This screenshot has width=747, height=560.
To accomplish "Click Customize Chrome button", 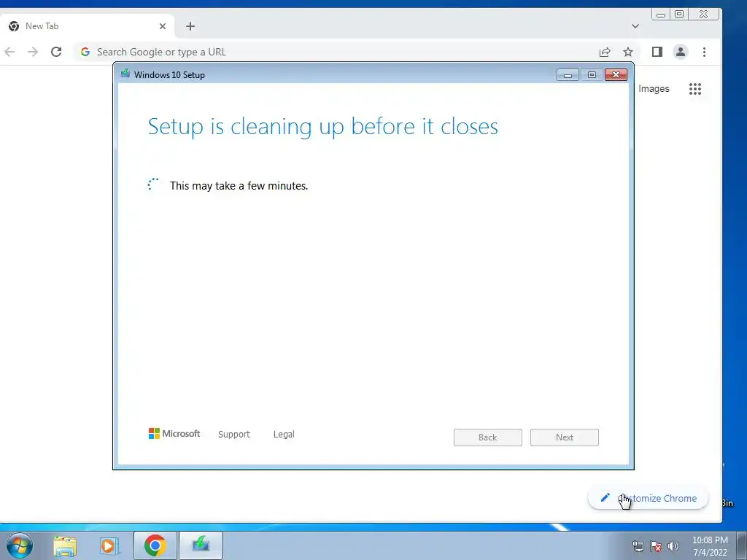I will (648, 498).
